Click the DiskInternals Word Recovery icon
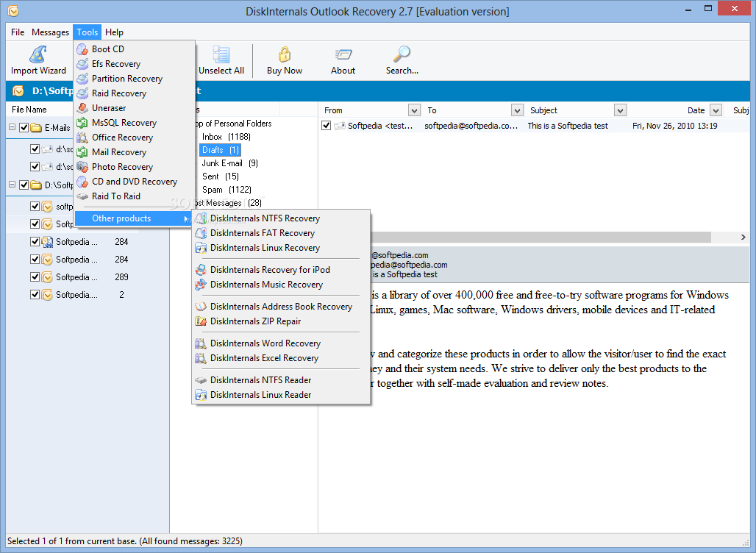The height and width of the screenshot is (553, 756). click(x=201, y=343)
